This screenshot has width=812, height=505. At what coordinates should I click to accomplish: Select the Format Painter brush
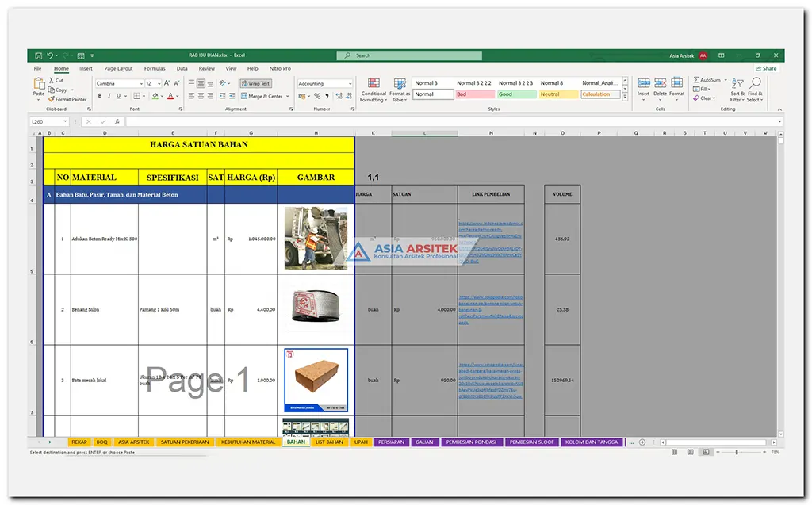click(x=52, y=99)
